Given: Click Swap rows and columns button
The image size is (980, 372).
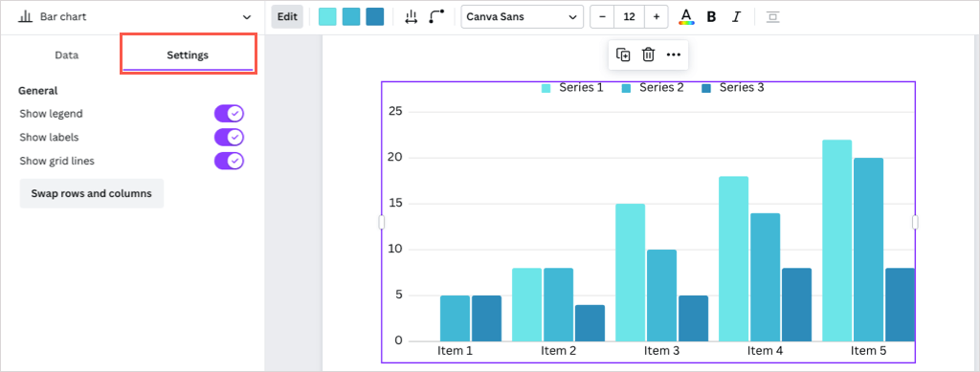Looking at the screenshot, I should tap(91, 193).
